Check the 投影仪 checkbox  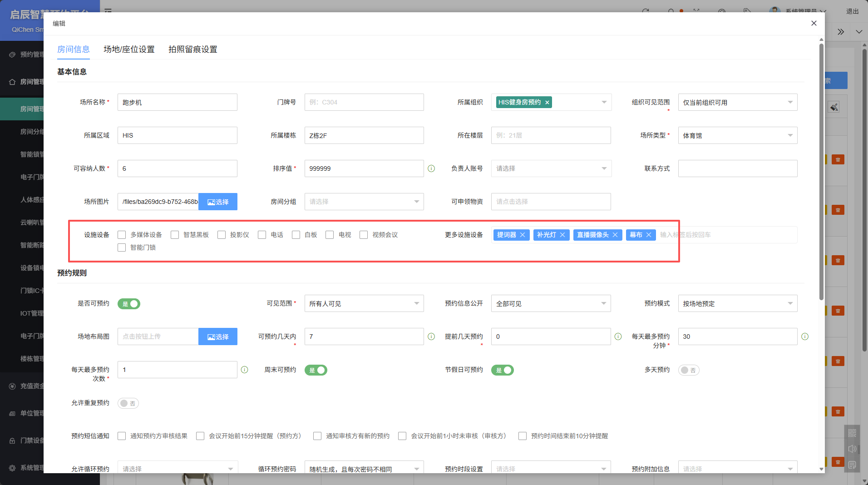tap(222, 235)
